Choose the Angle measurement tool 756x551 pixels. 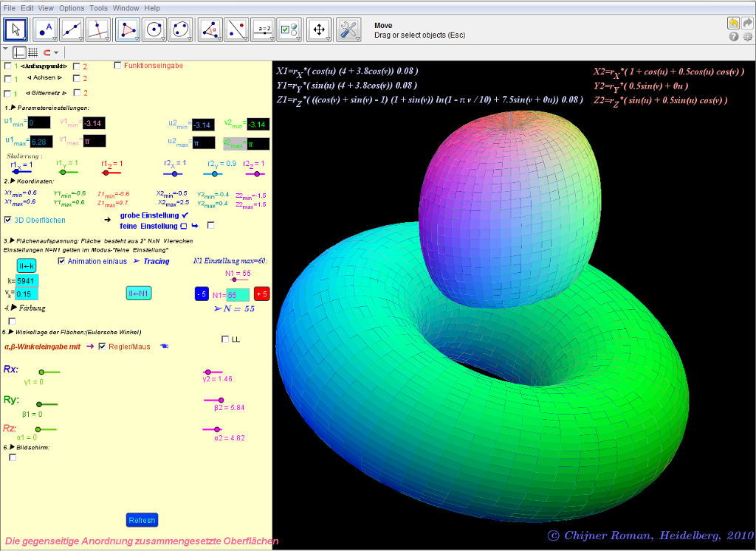[211, 30]
